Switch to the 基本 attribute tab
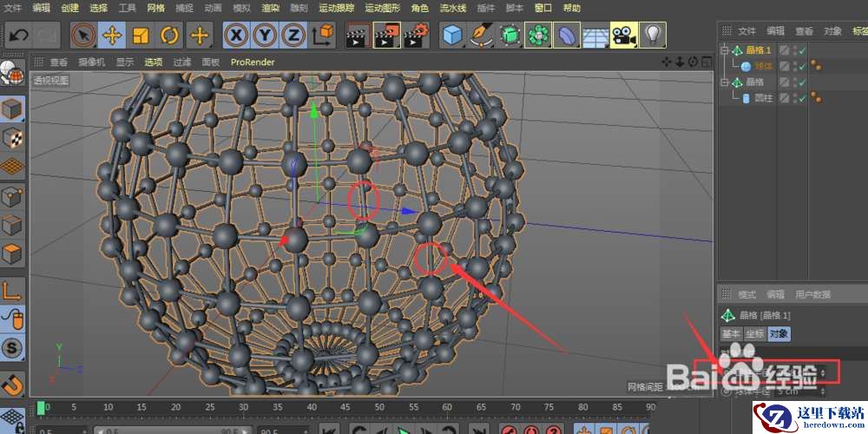The width and height of the screenshot is (868, 434). (731, 334)
